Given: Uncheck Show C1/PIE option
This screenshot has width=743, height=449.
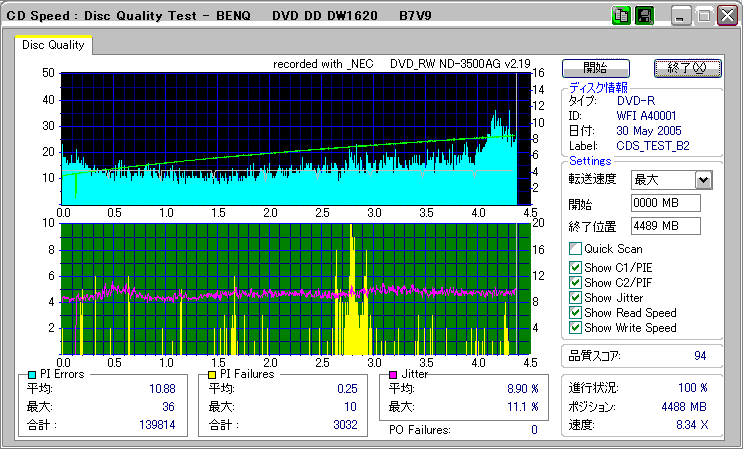Looking at the screenshot, I should click(x=575, y=266).
